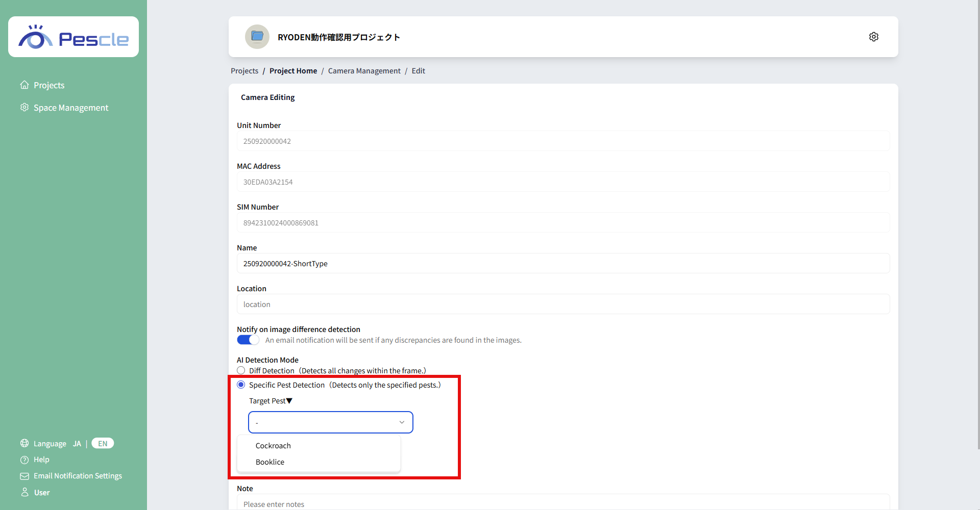Open the Target Pest dropdown box

click(331, 422)
